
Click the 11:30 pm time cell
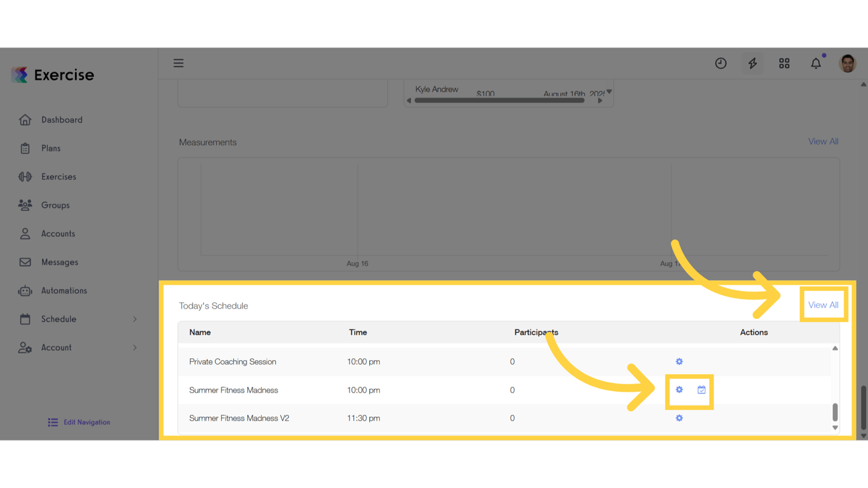pos(363,418)
